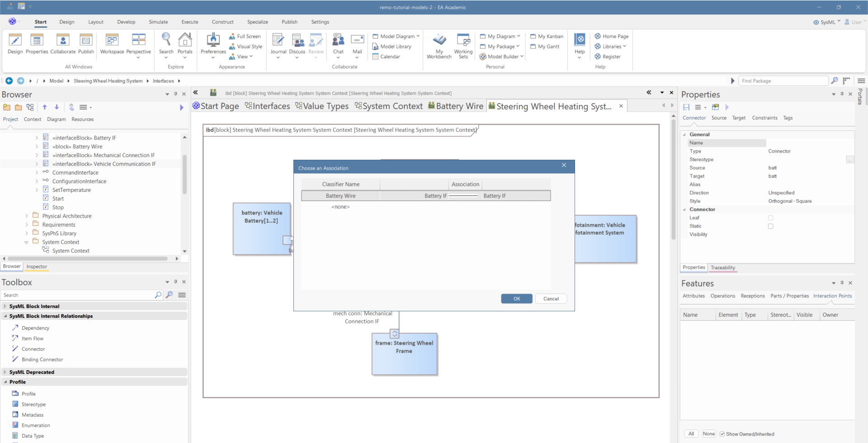Expand the Physical Architecture folder
The height and width of the screenshot is (443, 868).
27,216
